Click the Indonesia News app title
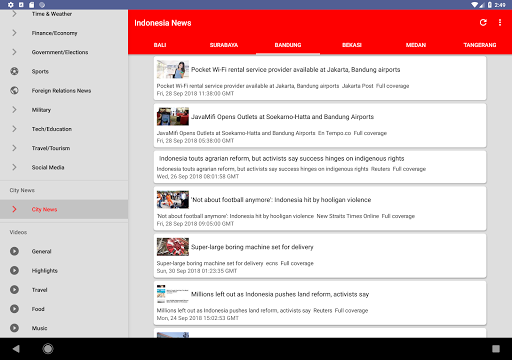 click(x=163, y=23)
